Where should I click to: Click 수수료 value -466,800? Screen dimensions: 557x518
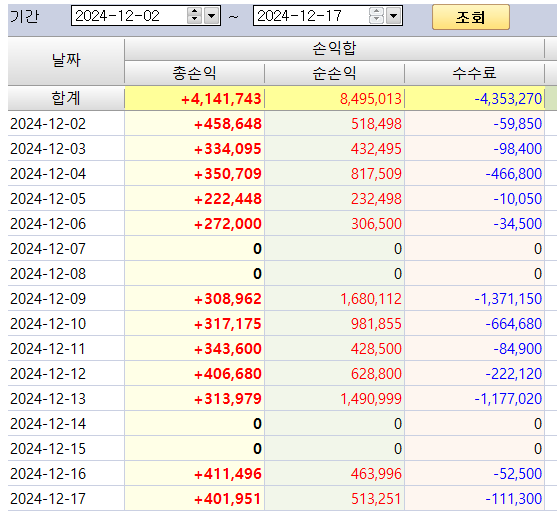point(514,174)
